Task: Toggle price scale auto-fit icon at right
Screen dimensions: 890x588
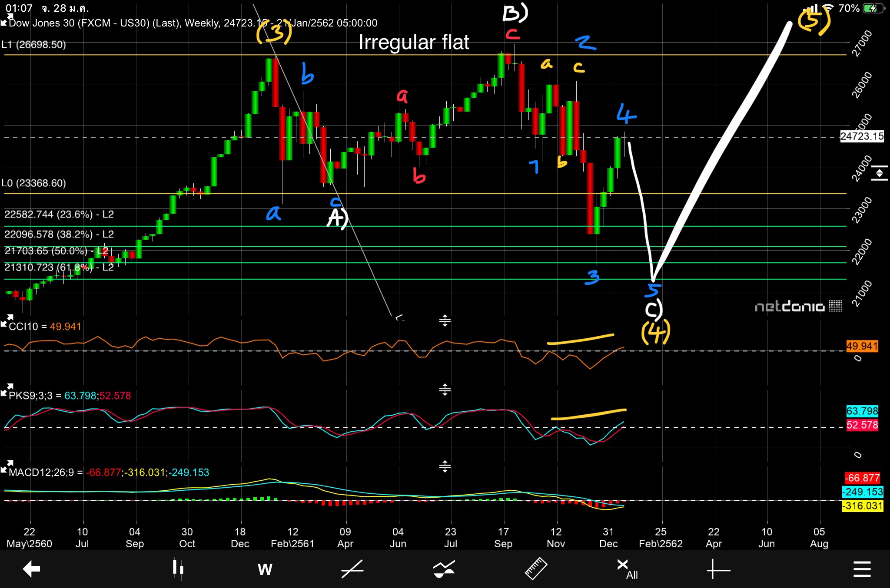Action: click(x=879, y=173)
